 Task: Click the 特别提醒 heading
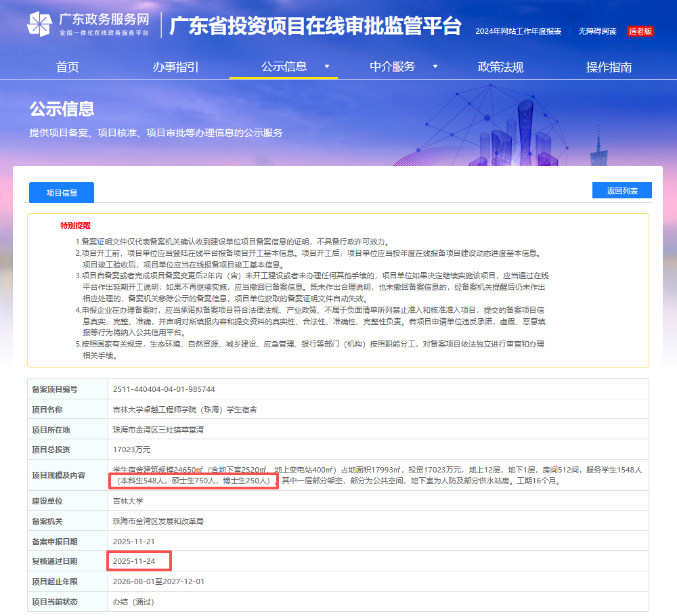click(76, 225)
